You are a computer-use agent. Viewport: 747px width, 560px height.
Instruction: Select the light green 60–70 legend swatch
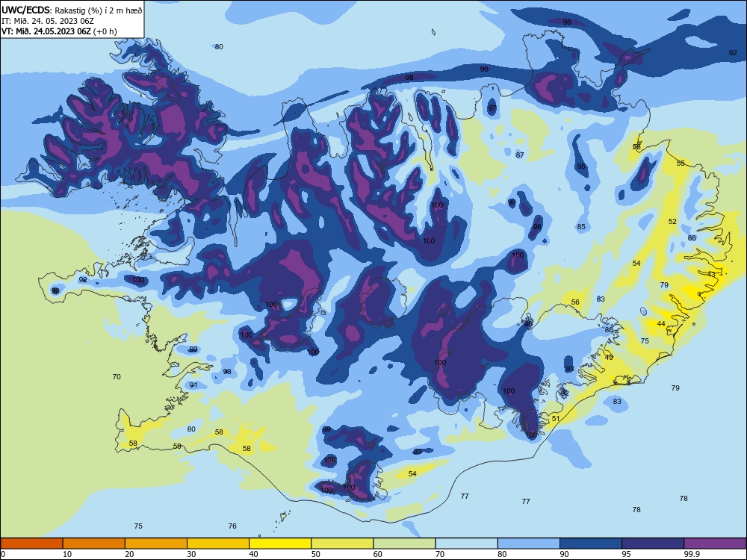coord(404,544)
